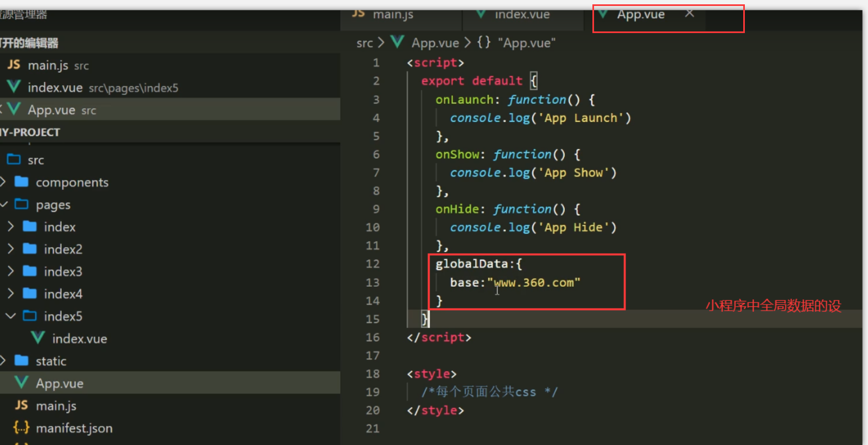Select the index3 folder label
This screenshot has height=445, width=868.
63,272
